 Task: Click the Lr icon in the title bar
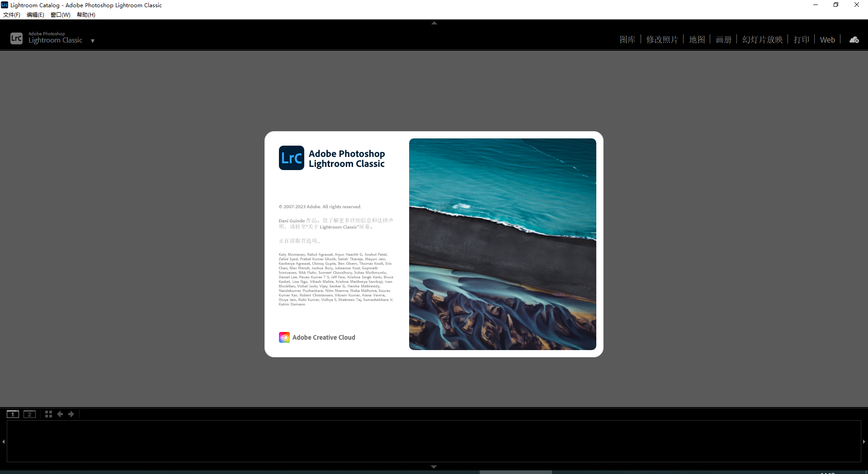point(4,5)
